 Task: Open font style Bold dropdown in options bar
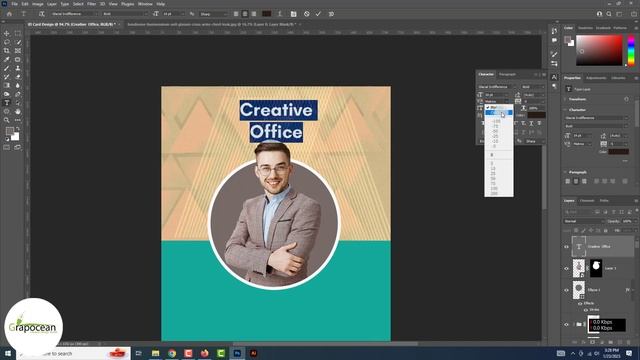[124, 14]
